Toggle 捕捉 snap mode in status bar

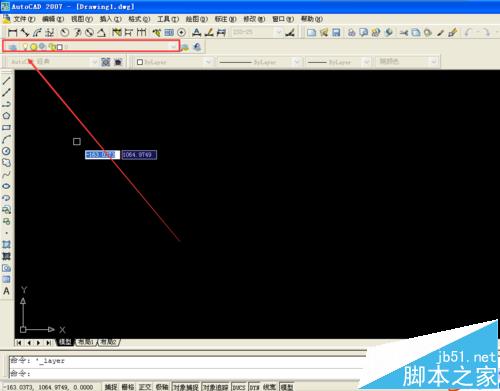[x=111, y=387]
